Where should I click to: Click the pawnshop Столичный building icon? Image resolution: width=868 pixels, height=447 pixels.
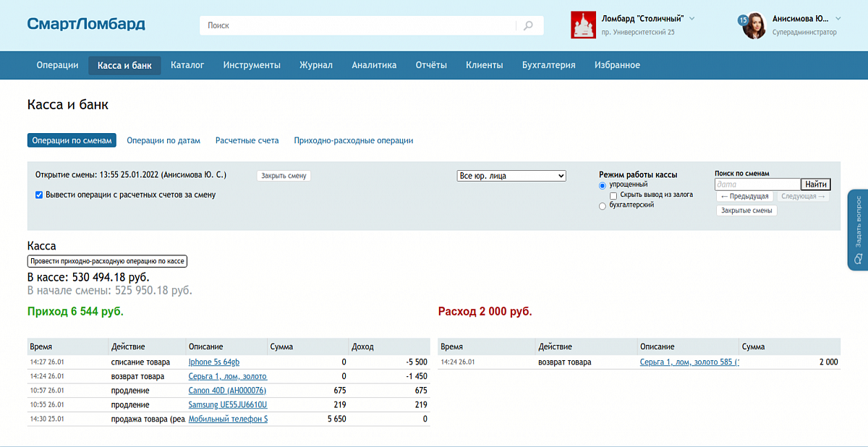(583, 25)
